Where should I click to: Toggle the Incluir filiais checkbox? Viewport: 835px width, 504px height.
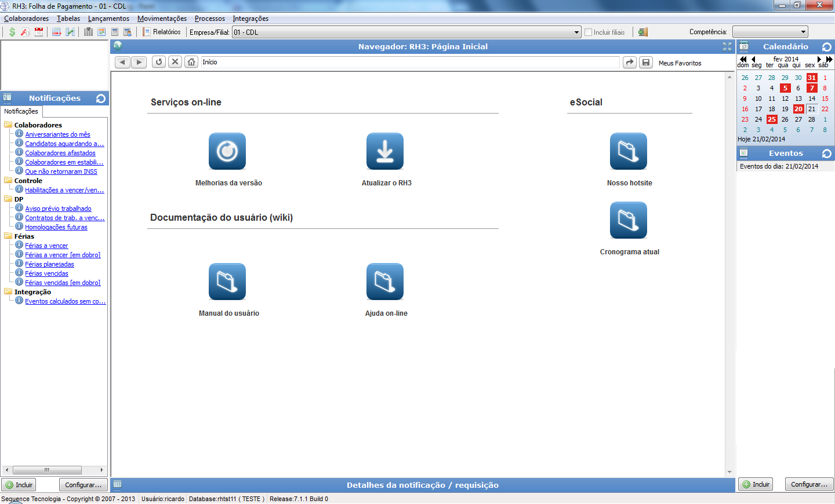[x=589, y=32]
